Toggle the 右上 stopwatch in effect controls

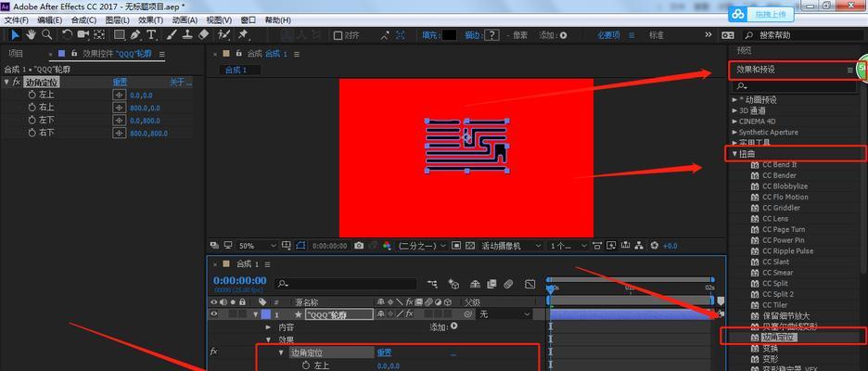point(32,108)
